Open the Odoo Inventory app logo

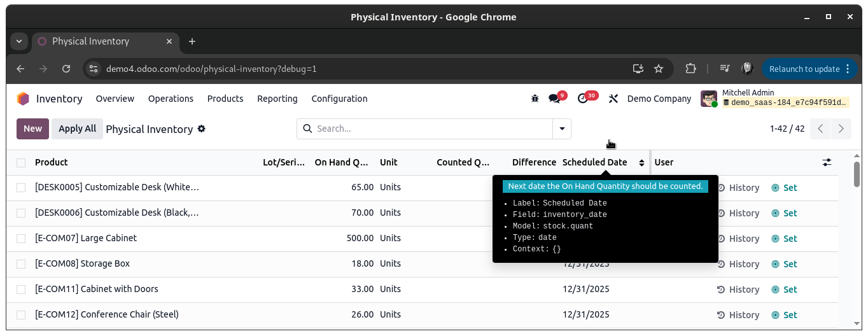(x=23, y=99)
